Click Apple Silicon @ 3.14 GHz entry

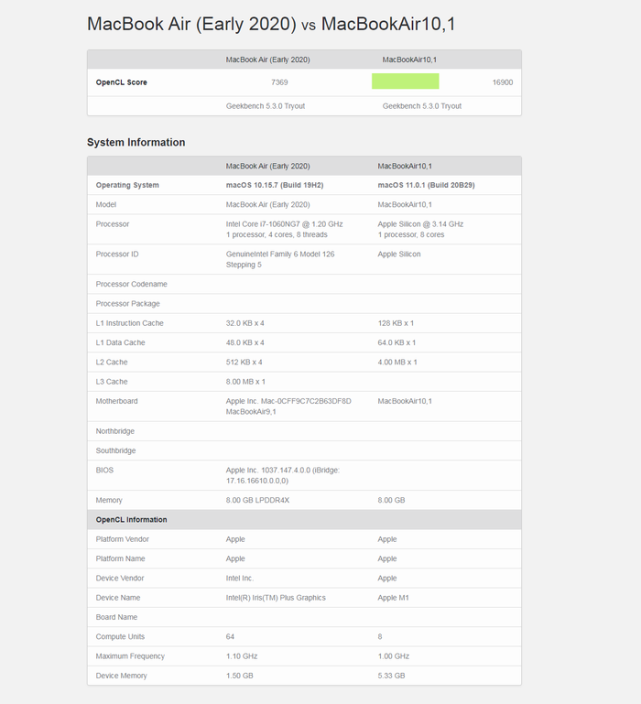(x=420, y=224)
